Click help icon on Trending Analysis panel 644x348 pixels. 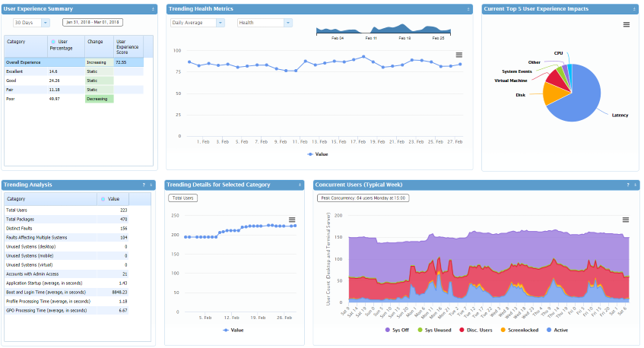pyautogui.click(x=143, y=185)
